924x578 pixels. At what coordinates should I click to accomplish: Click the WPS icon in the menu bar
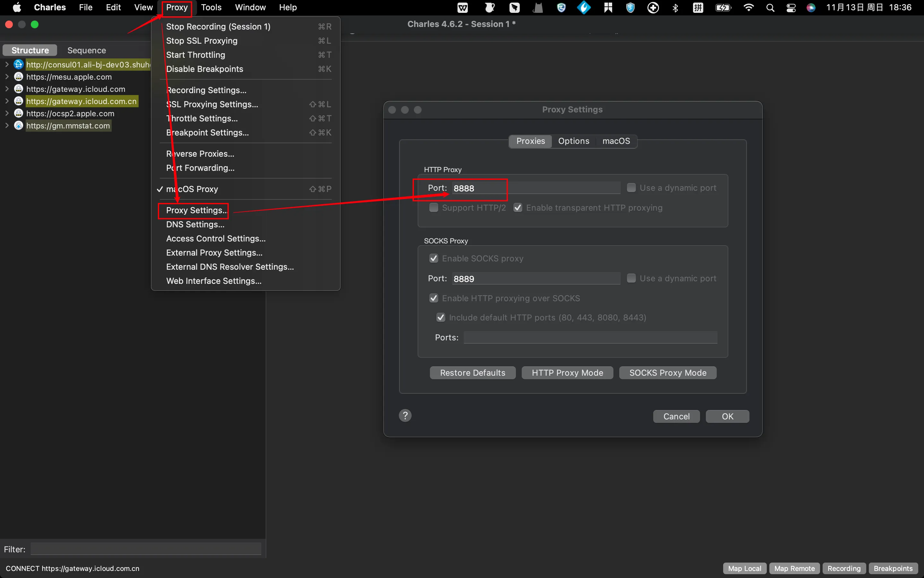tap(463, 8)
